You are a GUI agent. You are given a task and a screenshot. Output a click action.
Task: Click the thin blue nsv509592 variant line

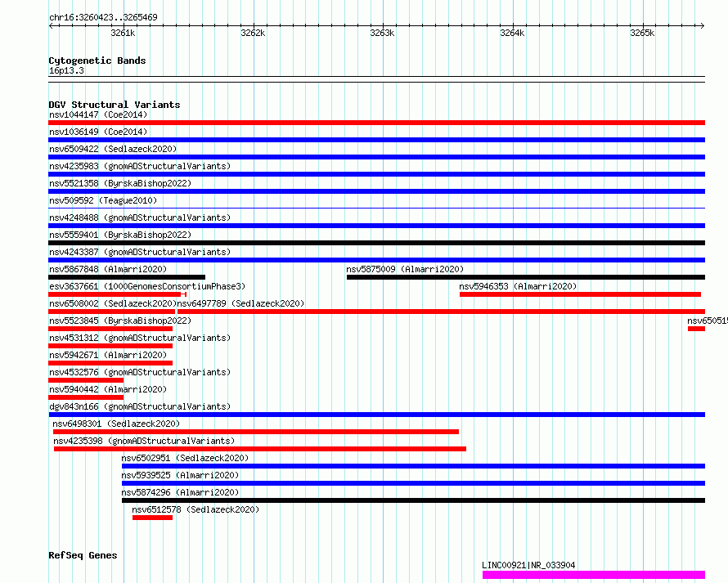tap(376, 208)
